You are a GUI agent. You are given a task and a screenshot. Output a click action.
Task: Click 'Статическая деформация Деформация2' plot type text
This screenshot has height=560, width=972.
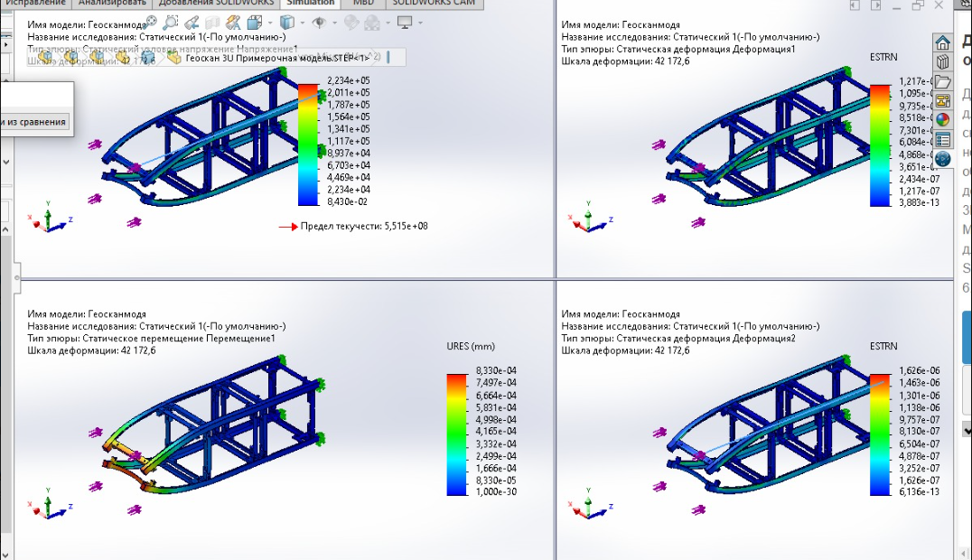[x=706, y=338]
